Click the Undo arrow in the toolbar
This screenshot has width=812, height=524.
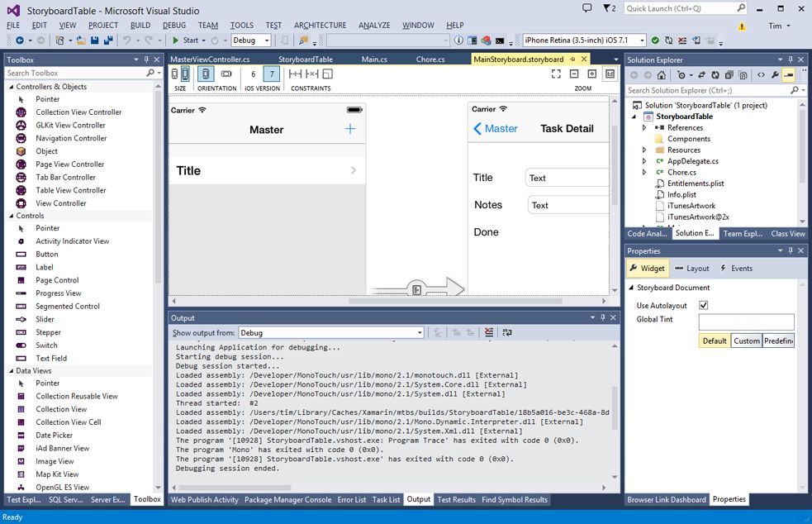tap(126, 40)
